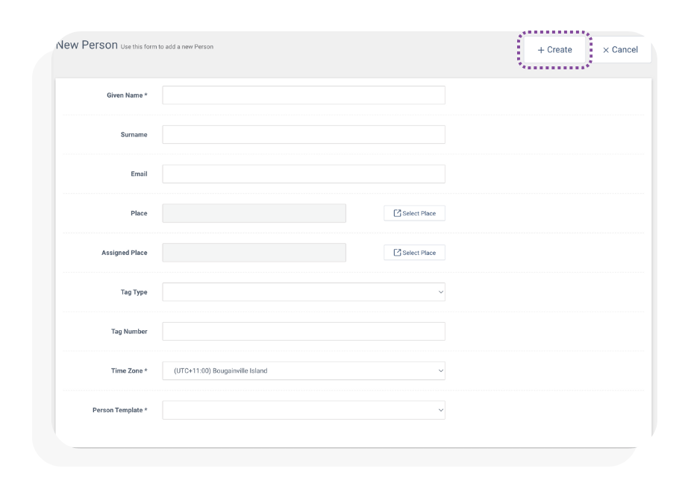Viewport: 688px width, 492px height.
Task: Click the Email input field
Action: coord(304,174)
